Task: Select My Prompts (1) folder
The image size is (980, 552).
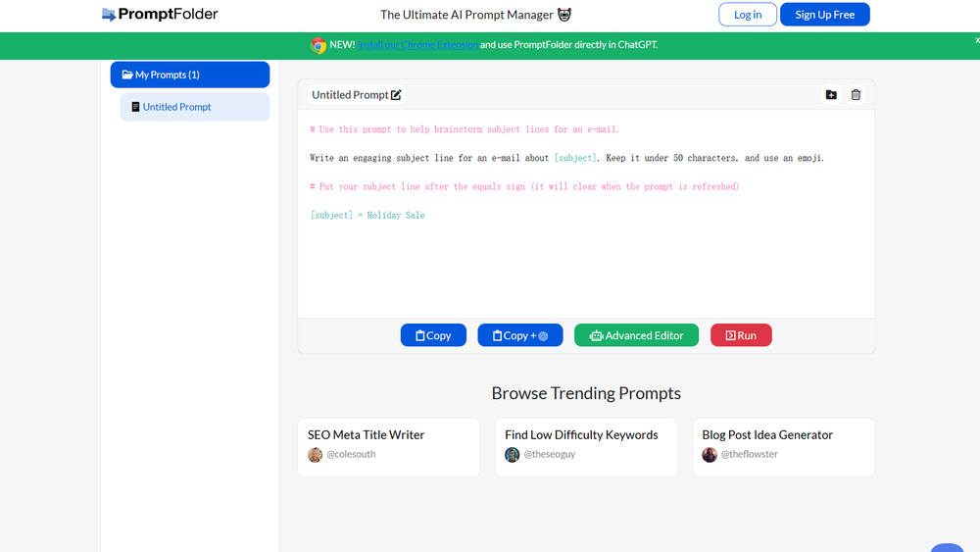Action: point(190,75)
